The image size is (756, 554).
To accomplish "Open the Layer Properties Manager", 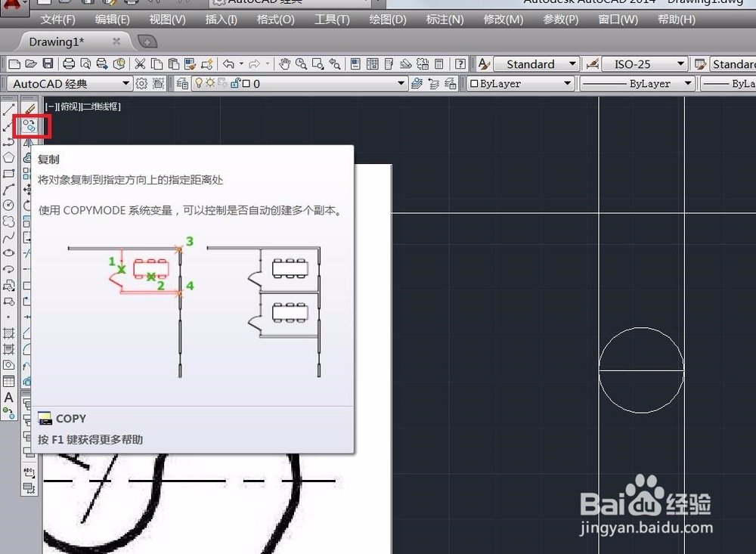I will click(182, 83).
